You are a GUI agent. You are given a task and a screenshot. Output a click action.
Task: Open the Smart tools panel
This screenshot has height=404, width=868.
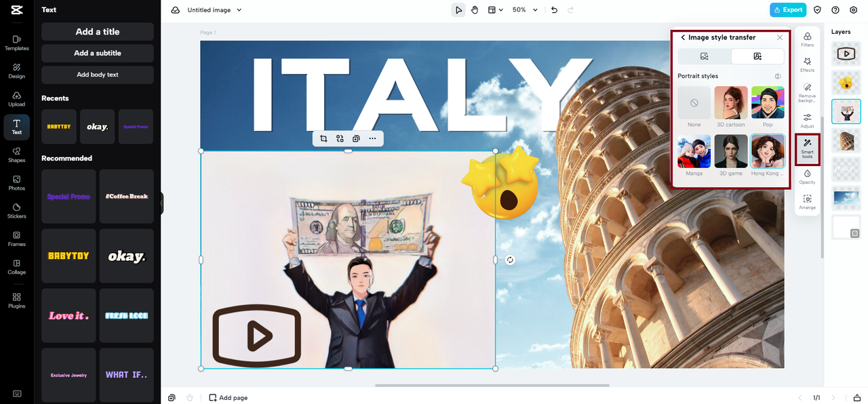point(807,148)
